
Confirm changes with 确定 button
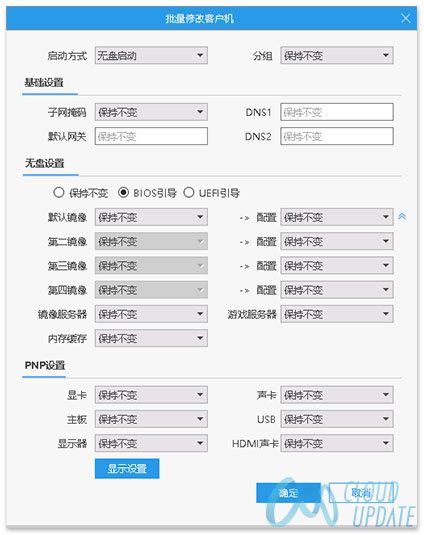(288, 493)
